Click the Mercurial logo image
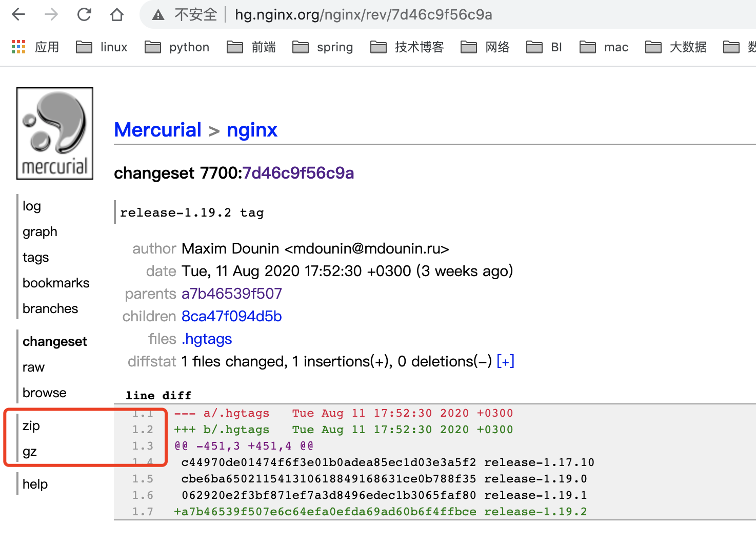The height and width of the screenshot is (543, 756). point(55,133)
